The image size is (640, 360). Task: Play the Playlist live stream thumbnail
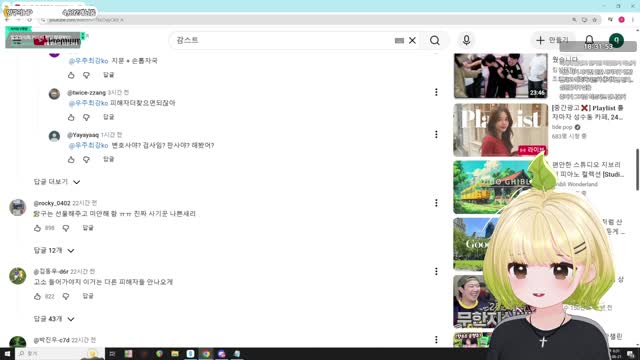pyautogui.click(x=500, y=130)
